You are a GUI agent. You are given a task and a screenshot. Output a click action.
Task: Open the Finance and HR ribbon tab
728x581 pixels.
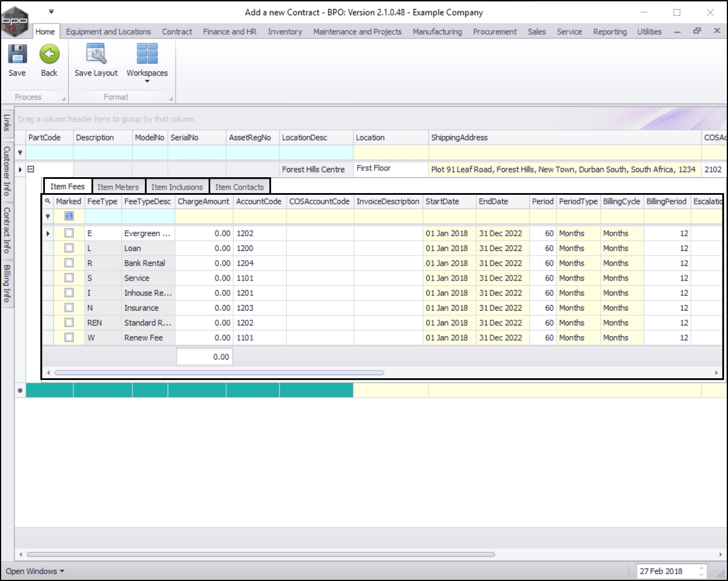230,32
